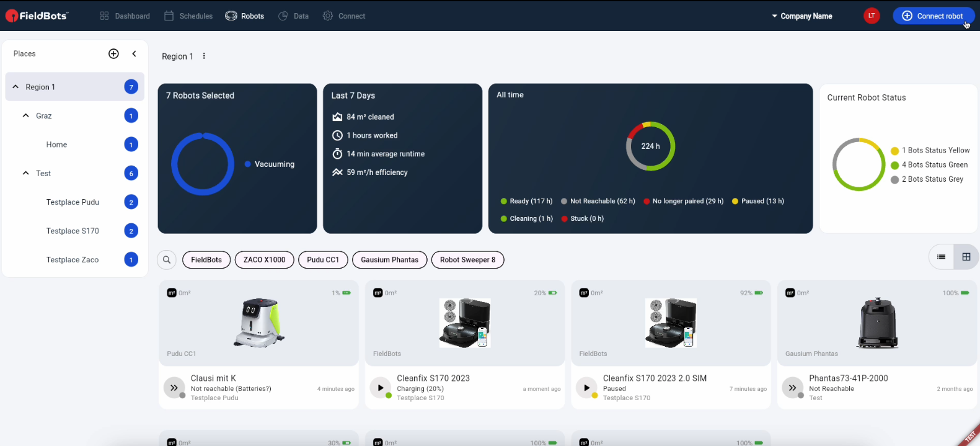Click Paused (13 h) legend entry
Screen dimensions: 980x446
point(757,201)
